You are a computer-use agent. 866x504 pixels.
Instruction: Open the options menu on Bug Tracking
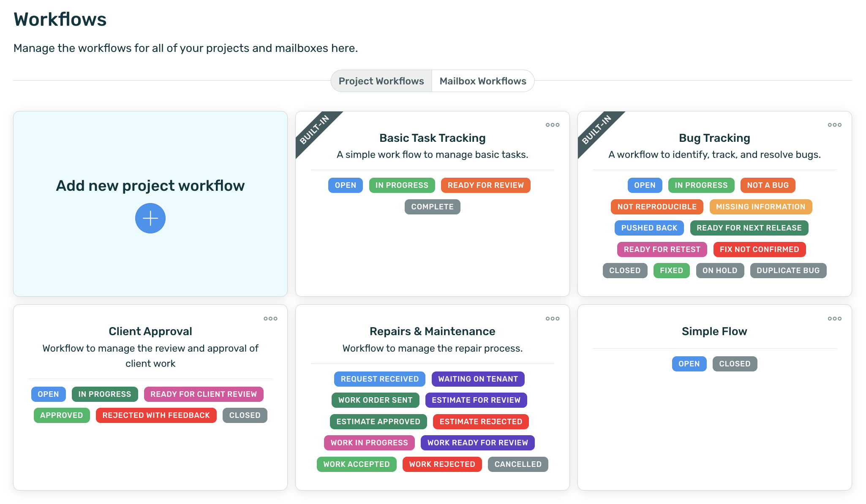(x=834, y=125)
